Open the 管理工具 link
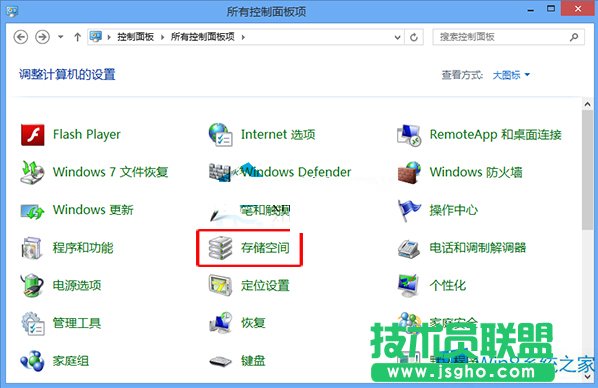 pos(77,323)
